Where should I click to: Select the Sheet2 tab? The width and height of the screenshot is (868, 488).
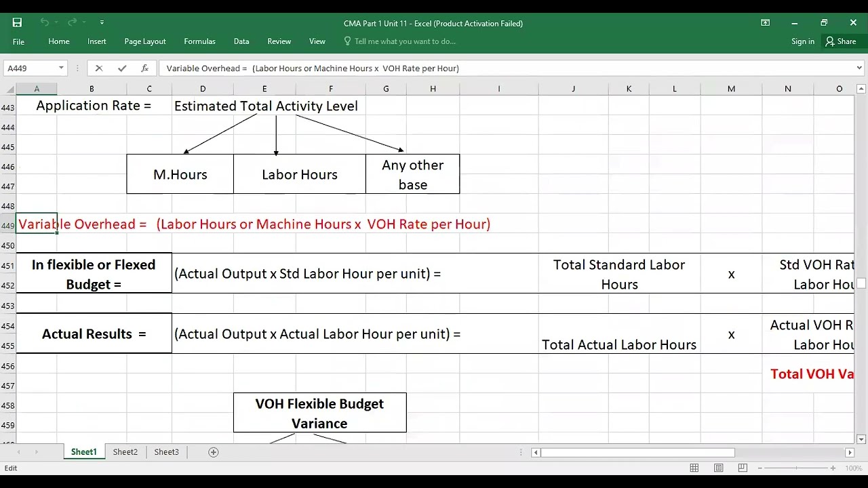[125, 452]
